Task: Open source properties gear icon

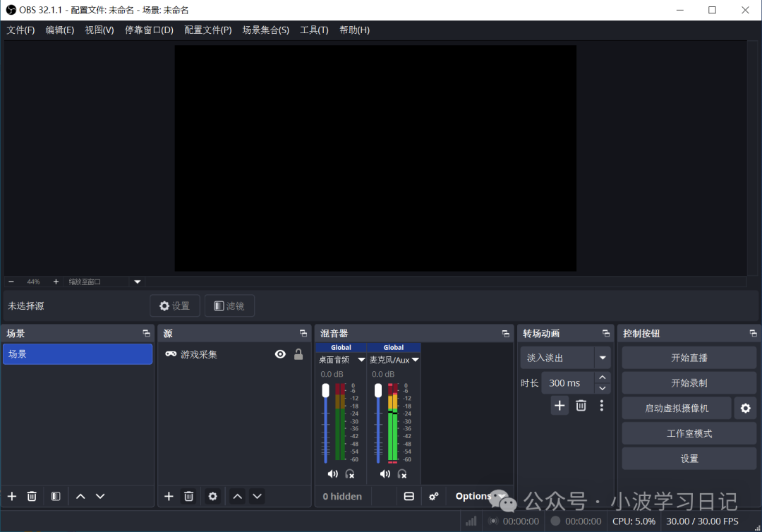Action: coord(212,496)
